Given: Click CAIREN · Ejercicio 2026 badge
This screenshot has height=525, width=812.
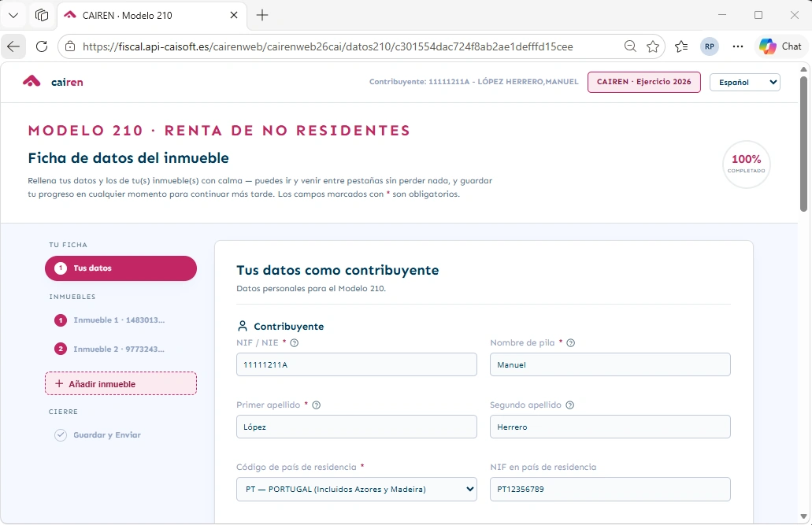Looking at the screenshot, I should (643, 82).
